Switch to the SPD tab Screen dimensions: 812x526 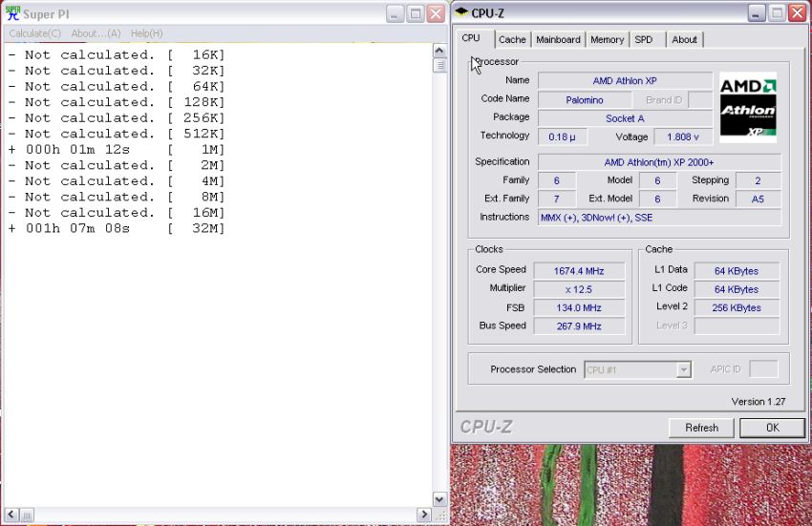[644, 39]
